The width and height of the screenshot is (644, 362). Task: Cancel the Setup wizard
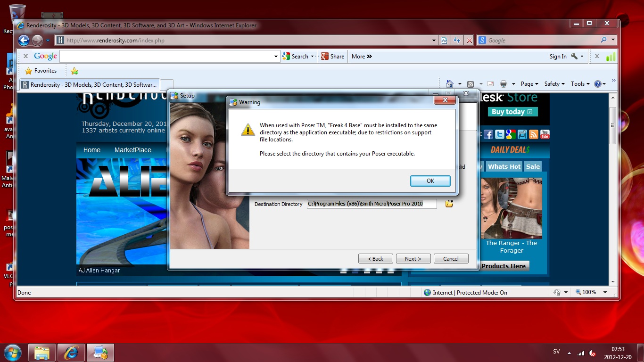click(451, 259)
